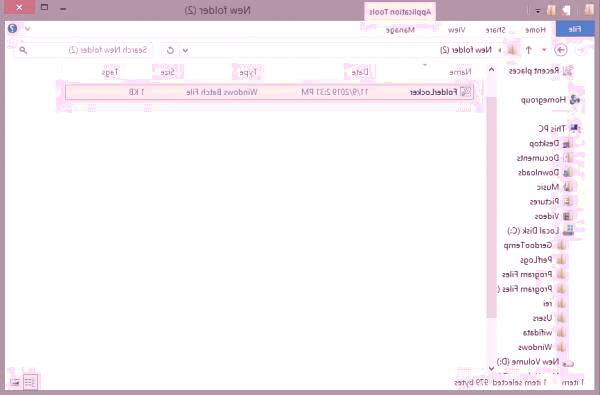Screen dimensions: 600x395
Task: Open the Help question mark icon
Action: (13, 29)
